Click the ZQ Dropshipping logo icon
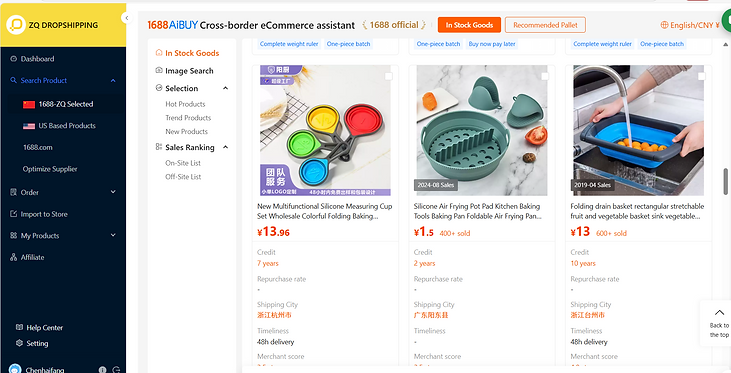 pos(16,25)
